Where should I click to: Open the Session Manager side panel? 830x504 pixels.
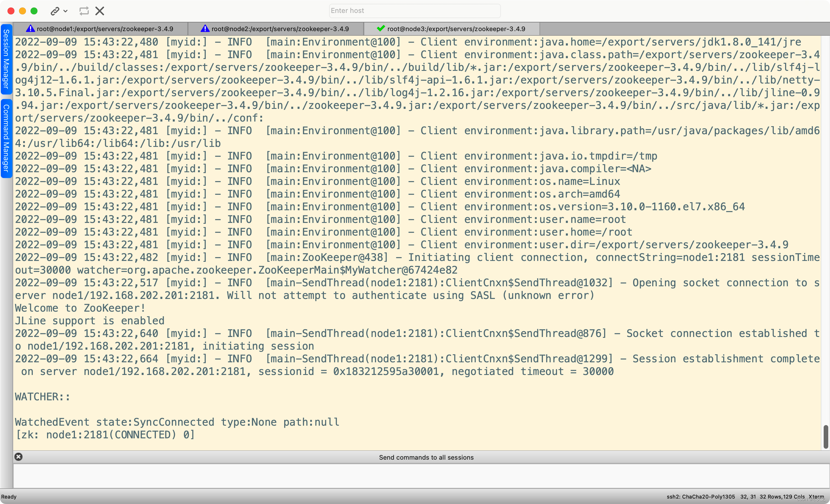tap(6, 59)
